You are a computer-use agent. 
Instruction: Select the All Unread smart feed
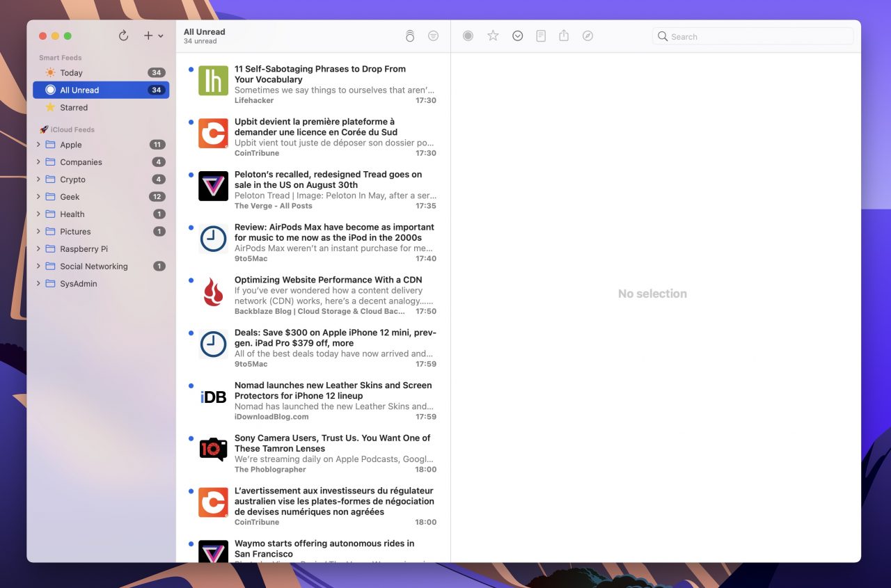pyautogui.click(x=101, y=90)
